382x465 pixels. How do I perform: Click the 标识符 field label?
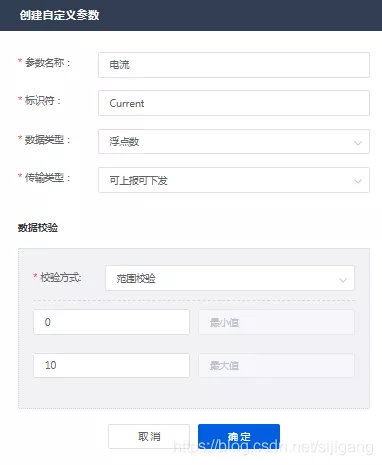click(42, 101)
